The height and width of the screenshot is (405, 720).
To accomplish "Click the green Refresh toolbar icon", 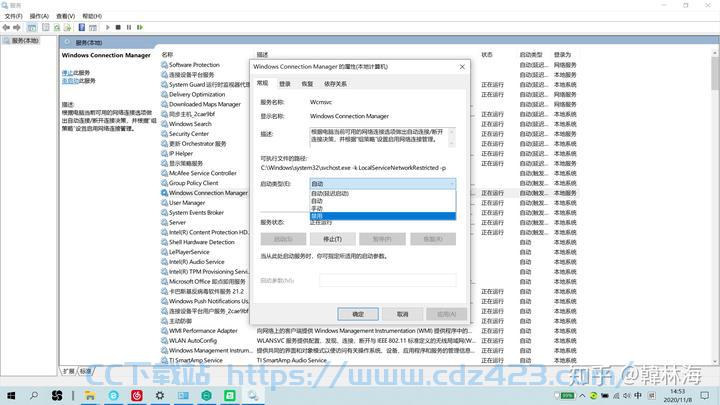I will [x=56, y=28].
